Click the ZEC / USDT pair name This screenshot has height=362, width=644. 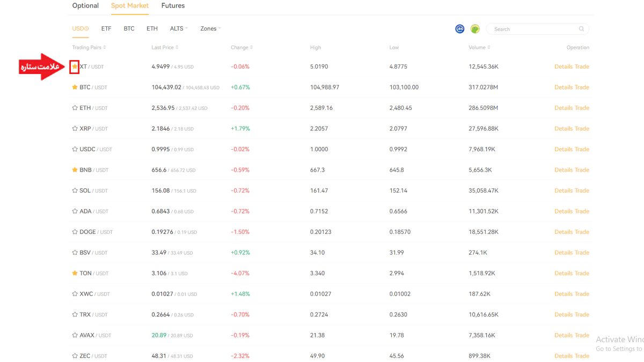93,356
